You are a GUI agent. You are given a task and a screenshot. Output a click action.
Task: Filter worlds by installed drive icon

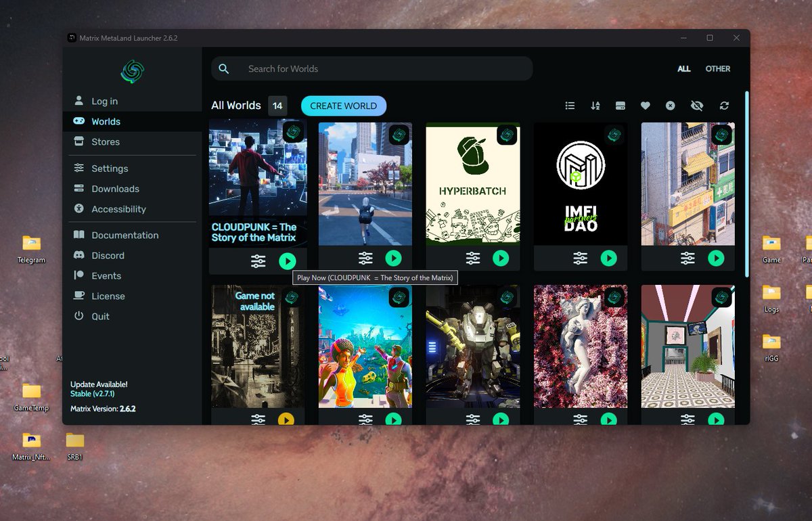[x=620, y=106]
